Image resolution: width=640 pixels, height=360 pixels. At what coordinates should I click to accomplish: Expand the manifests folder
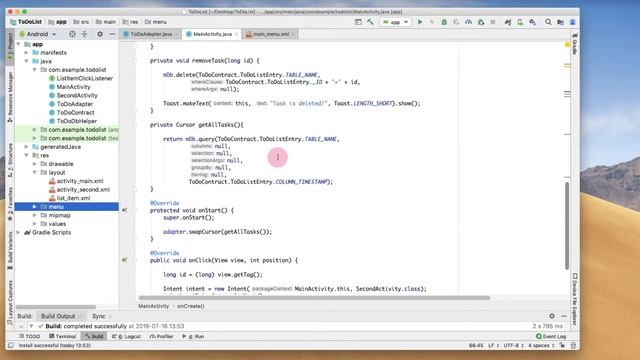[x=27, y=53]
